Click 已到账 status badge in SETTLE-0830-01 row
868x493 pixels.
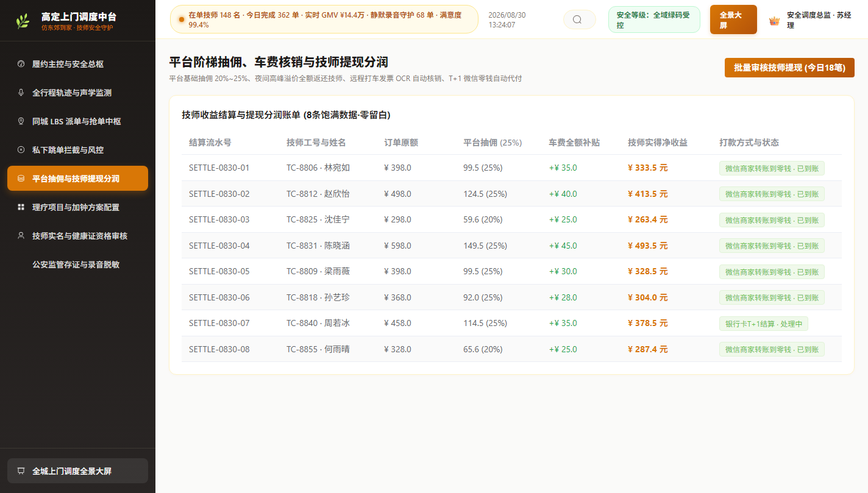point(772,168)
